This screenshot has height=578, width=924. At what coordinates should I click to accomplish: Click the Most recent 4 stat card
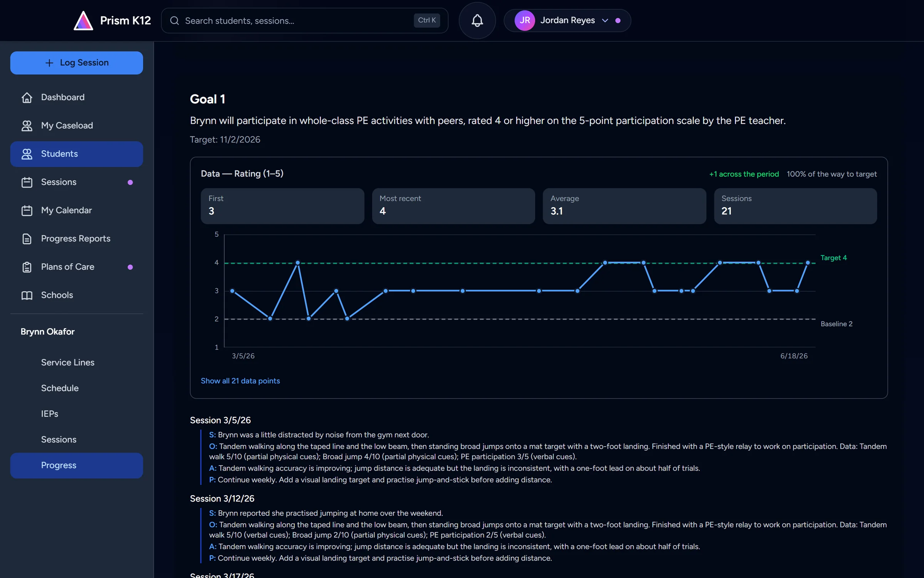pyautogui.click(x=453, y=206)
